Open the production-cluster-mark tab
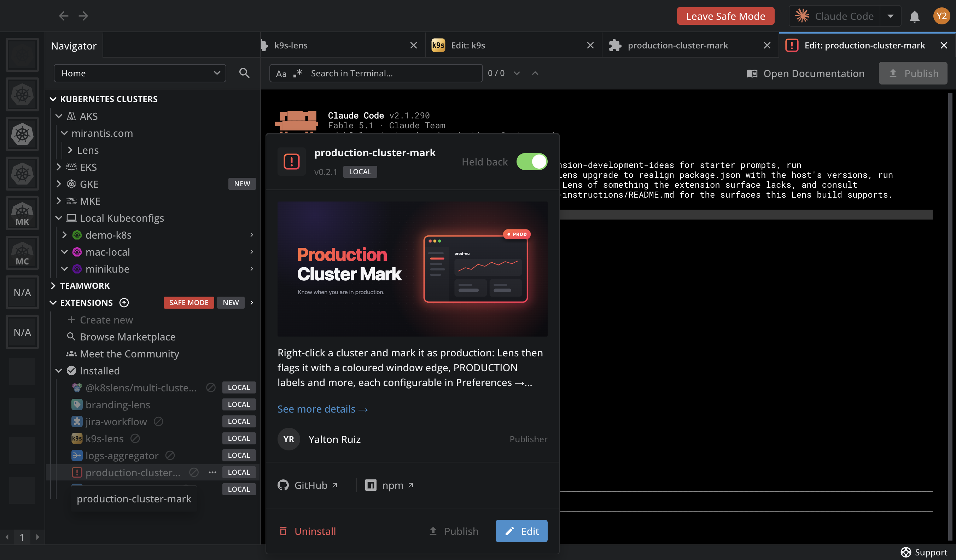This screenshot has height=560, width=956. pyautogui.click(x=690, y=46)
